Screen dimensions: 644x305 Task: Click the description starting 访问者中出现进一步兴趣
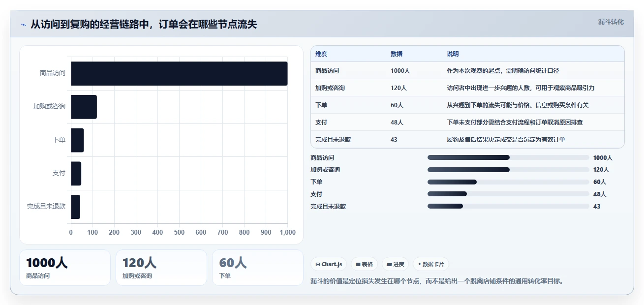521,88
